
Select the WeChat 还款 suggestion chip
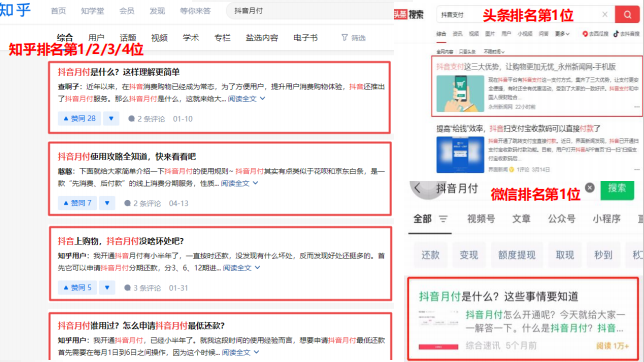[430, 255]
